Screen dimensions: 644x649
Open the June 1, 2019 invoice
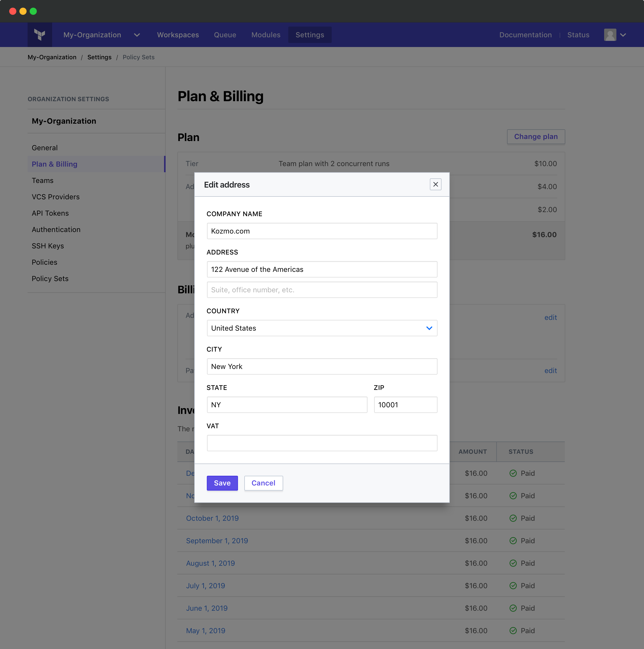(207, 608)
